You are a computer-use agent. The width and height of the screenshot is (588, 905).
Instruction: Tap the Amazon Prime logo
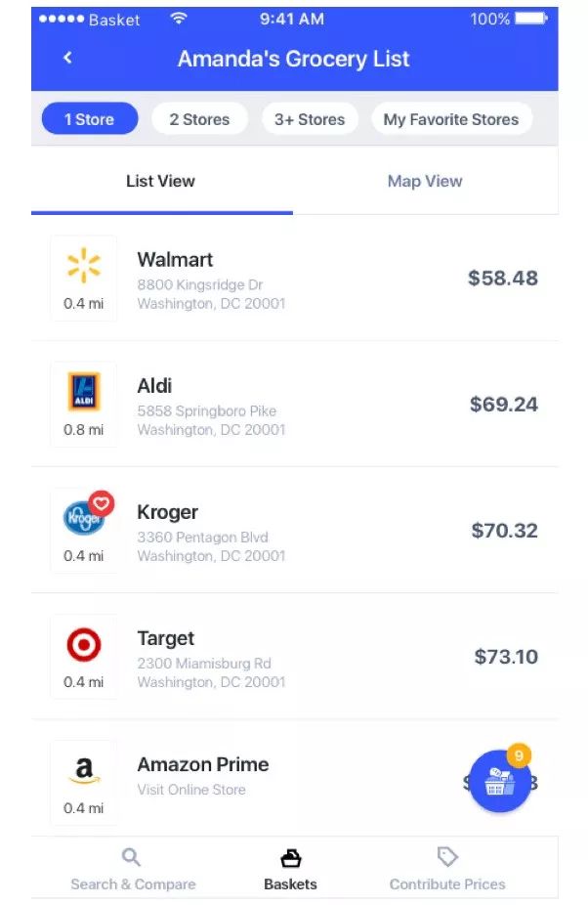(84, 772)
